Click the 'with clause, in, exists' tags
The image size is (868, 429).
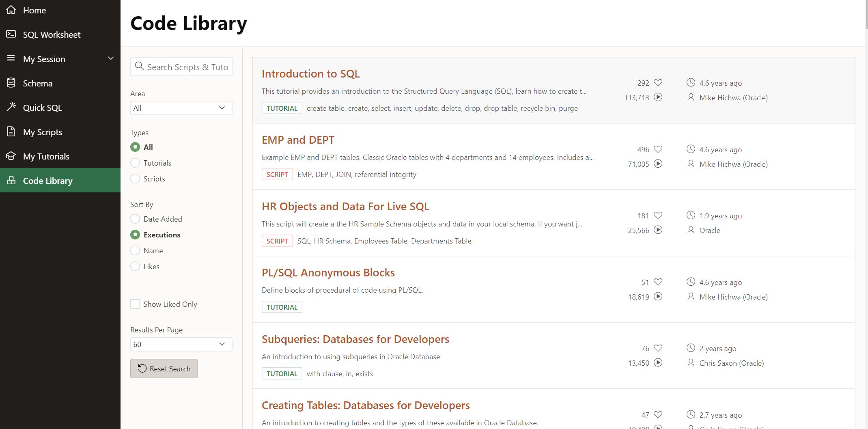[340, 374]
